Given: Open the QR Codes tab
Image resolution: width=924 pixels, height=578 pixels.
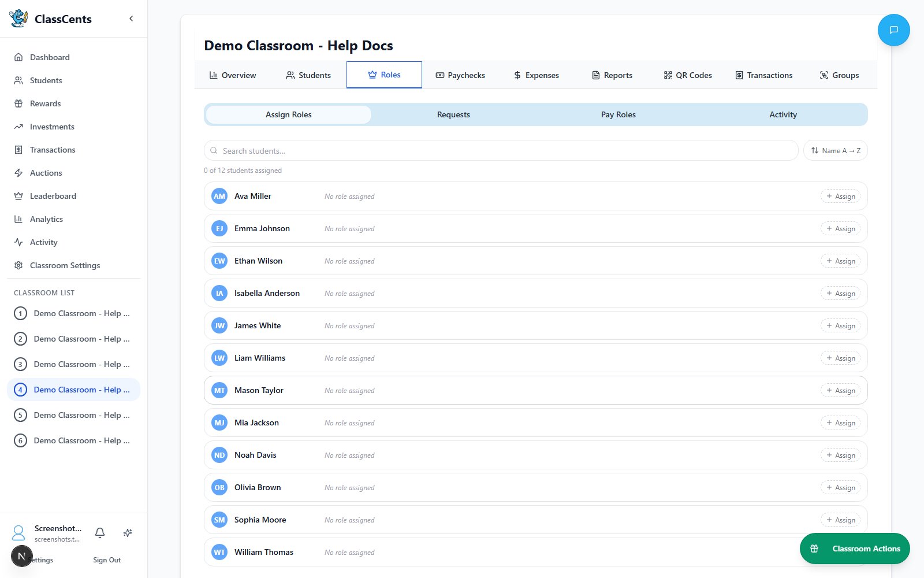Looking at the screenshot, I should coord(688,75).
